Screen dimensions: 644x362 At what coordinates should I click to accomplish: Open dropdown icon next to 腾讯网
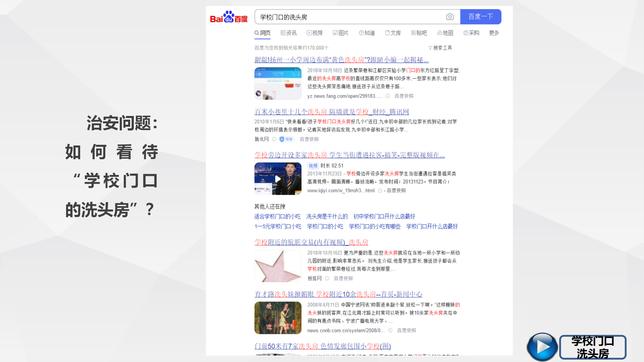pyautogui.click(x=274, y=139)
